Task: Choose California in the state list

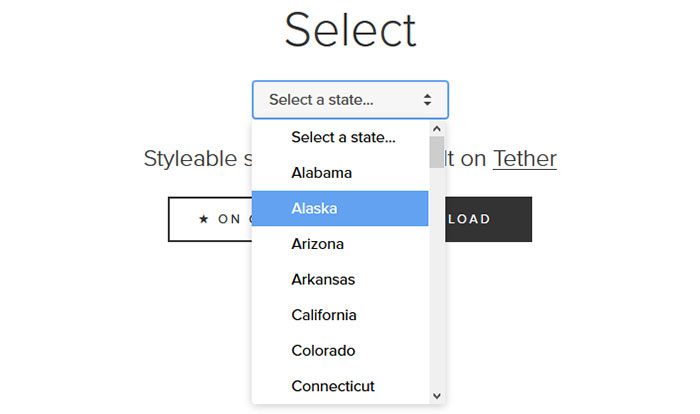Action: 340,315
